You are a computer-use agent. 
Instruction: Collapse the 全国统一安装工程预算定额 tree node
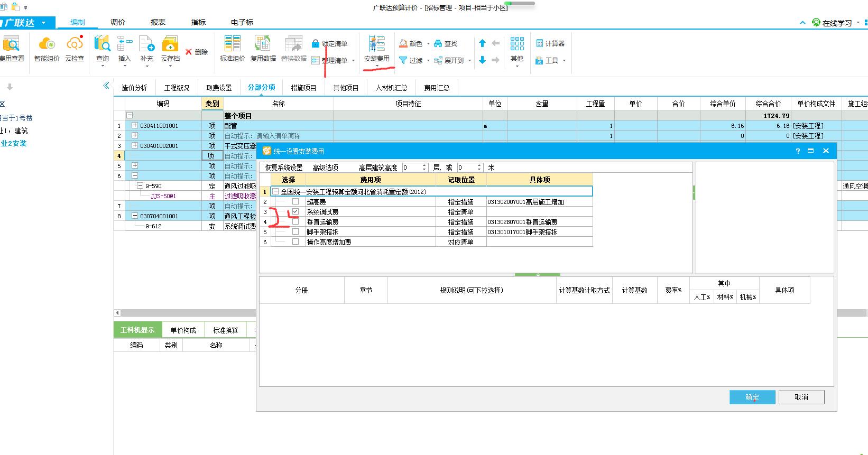pyautogui.click(x=275, y=192)
